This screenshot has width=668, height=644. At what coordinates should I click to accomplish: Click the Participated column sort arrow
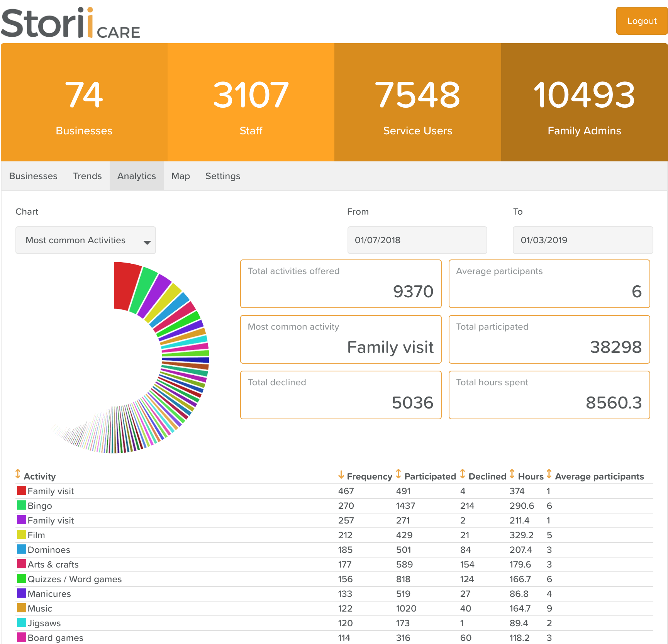tap(398, 474)
